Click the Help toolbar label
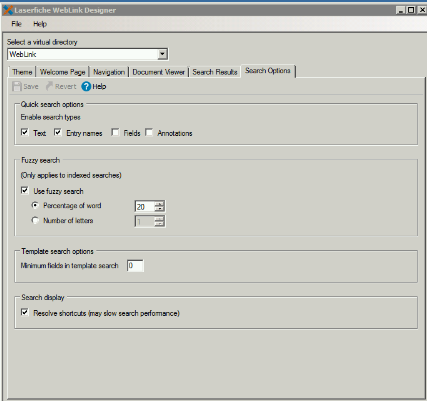427x401 pixels. tap(99, 87)
